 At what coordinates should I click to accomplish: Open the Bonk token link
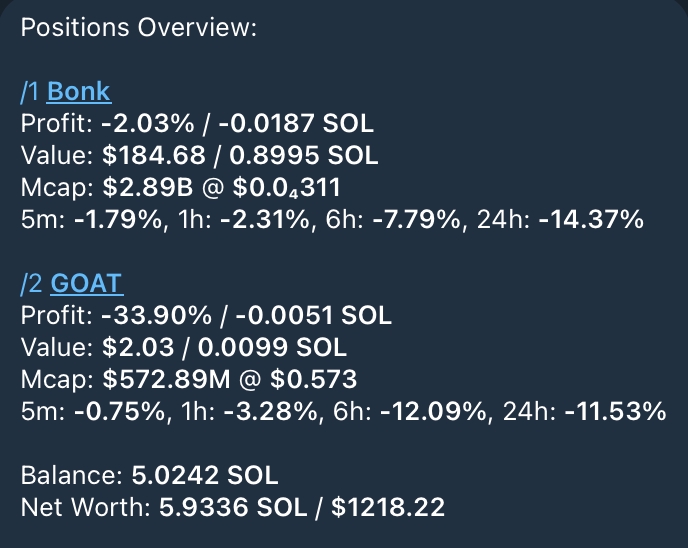[x=79, y=92]
